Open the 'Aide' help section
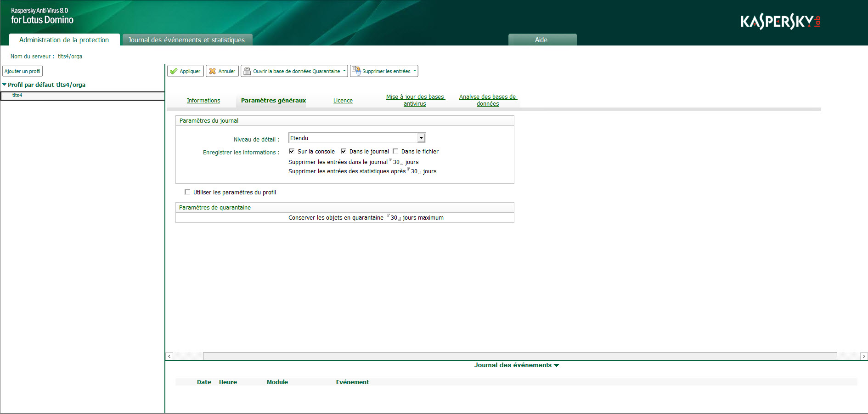 tap(542, 40)
